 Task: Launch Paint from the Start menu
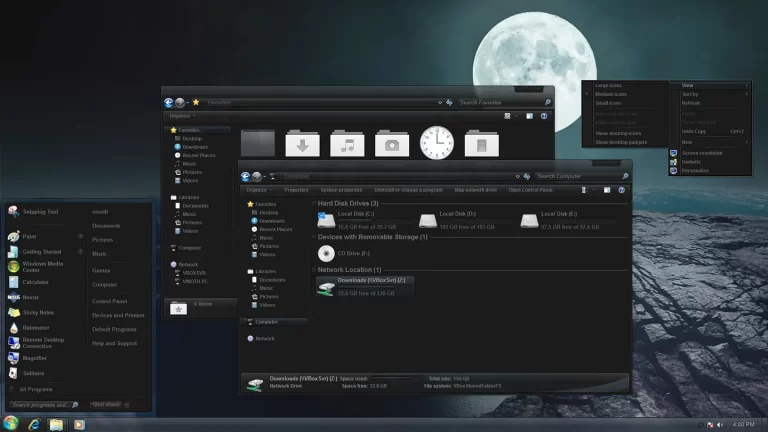tap(28, 236)
